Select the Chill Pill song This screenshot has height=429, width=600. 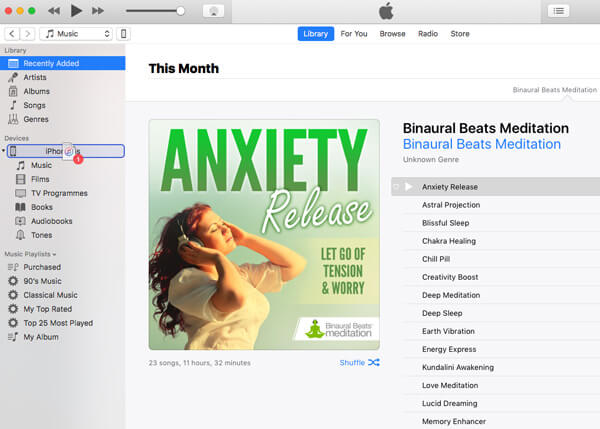501,259
